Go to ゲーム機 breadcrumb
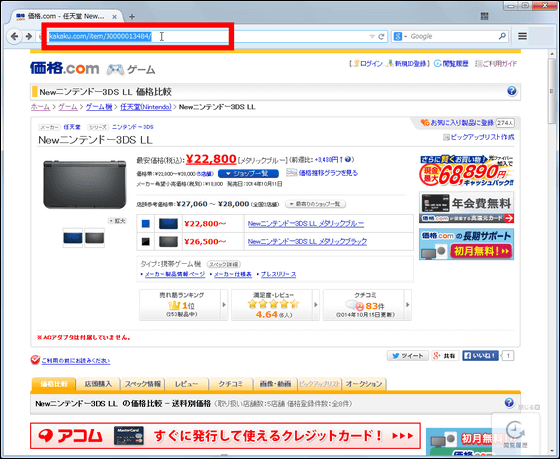560x459 pixels. 99,107
